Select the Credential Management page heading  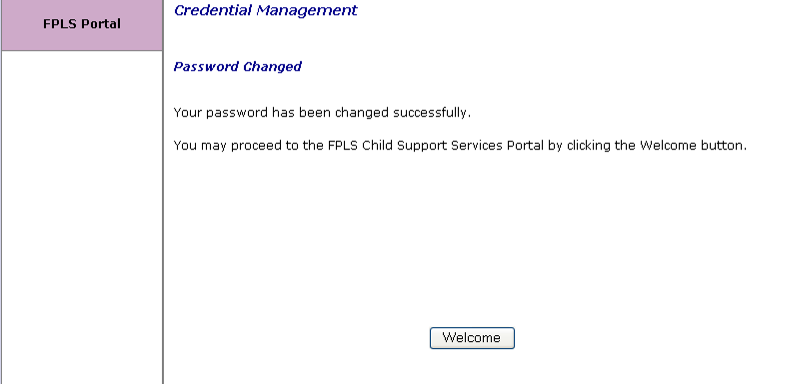click(265, 10)
